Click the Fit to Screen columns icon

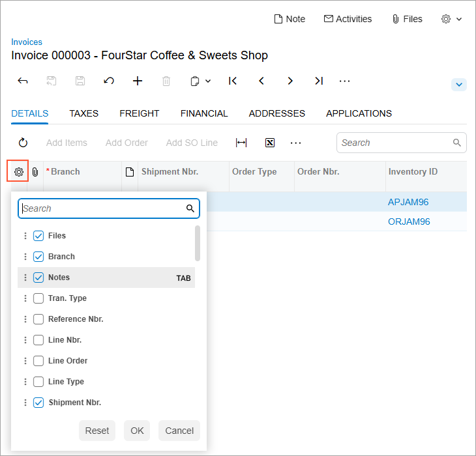(x=241, y=143)
